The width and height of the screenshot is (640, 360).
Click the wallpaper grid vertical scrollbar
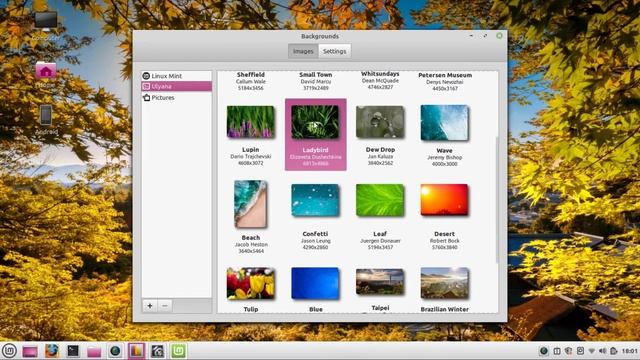coord(496,200)
